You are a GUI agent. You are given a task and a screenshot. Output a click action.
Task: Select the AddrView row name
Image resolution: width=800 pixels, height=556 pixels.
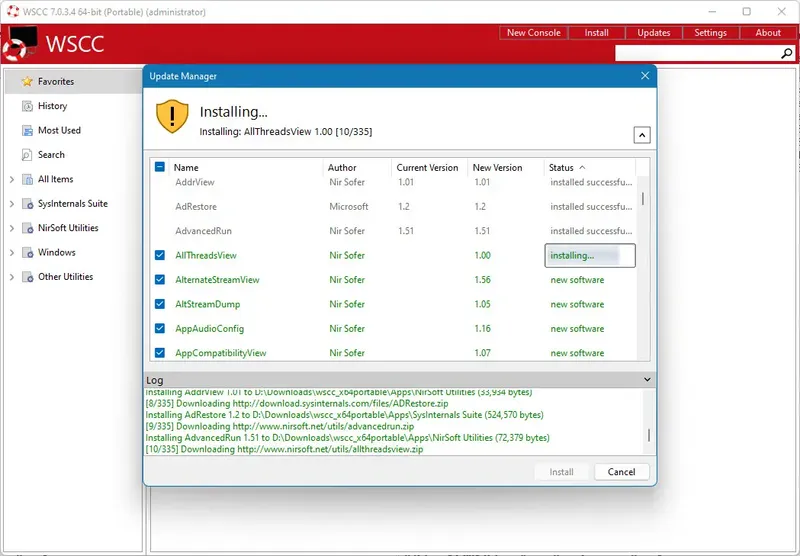195,182
